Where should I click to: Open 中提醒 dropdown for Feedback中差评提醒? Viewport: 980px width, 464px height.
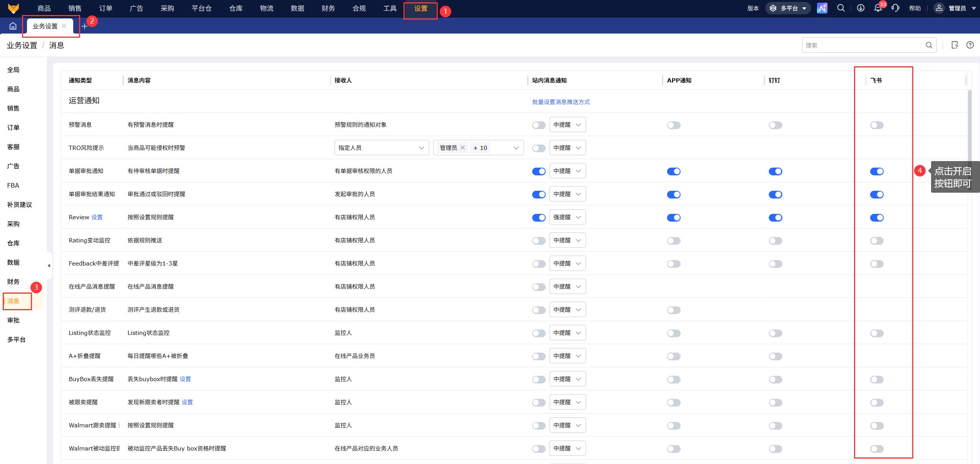coord(567,264)
